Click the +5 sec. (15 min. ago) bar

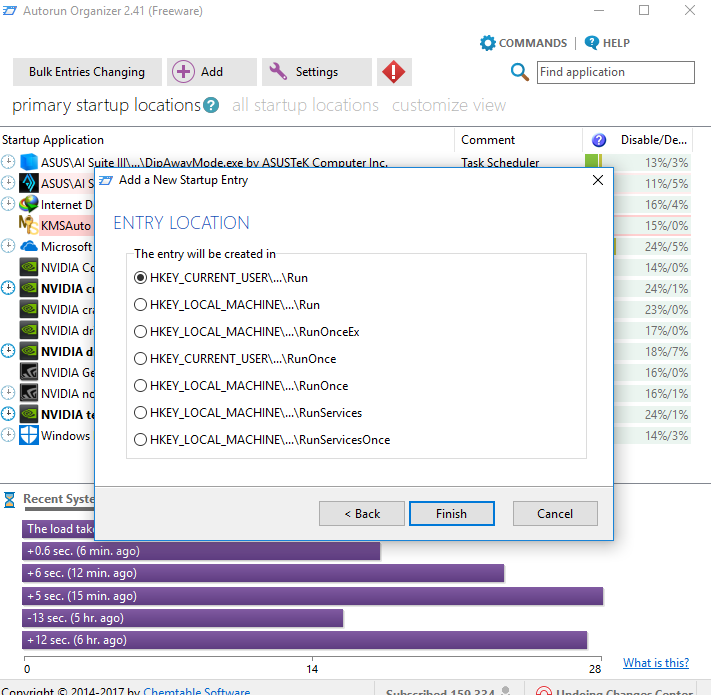point(312,596)
